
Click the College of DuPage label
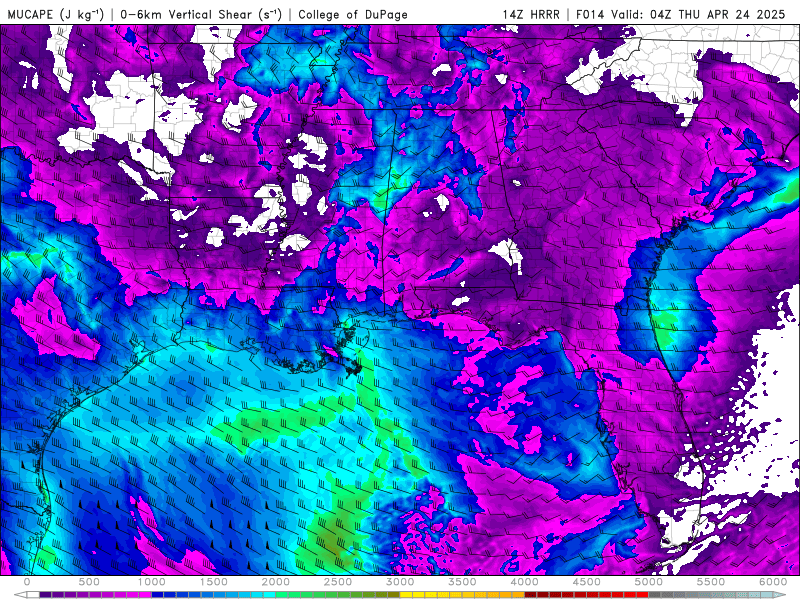tap(353, 15)
